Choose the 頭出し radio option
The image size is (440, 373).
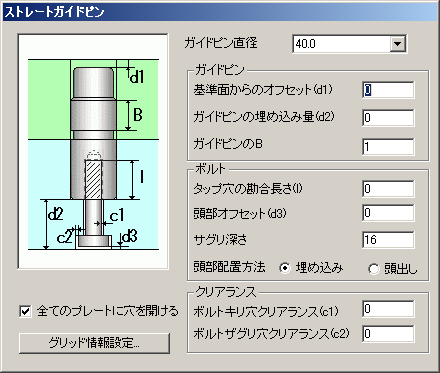pyautogui.click(x=374, y=269)
